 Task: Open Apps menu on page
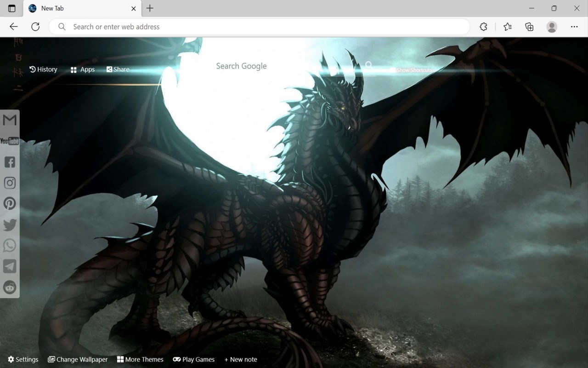click(83, 69)
